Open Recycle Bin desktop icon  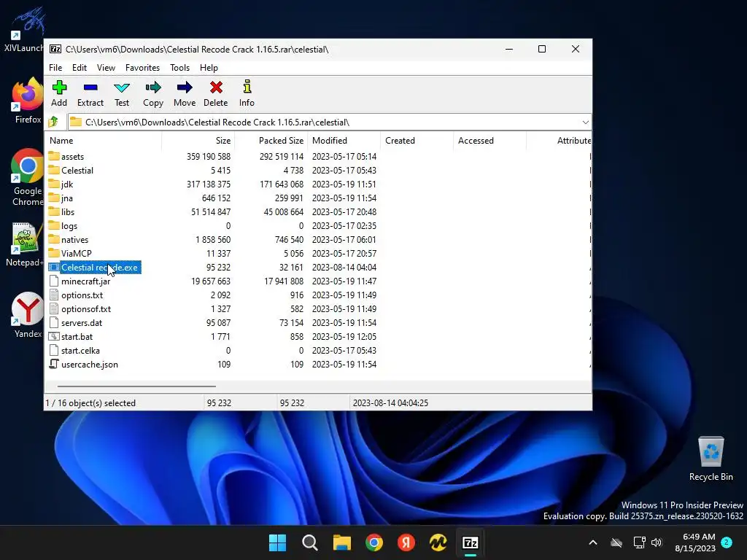pos(711,459)
